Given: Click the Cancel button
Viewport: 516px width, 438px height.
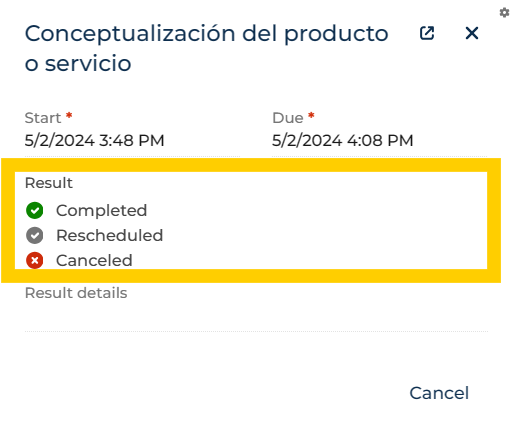Looking at the screenshot, I should pyautogui.click(x=439, y=393).
